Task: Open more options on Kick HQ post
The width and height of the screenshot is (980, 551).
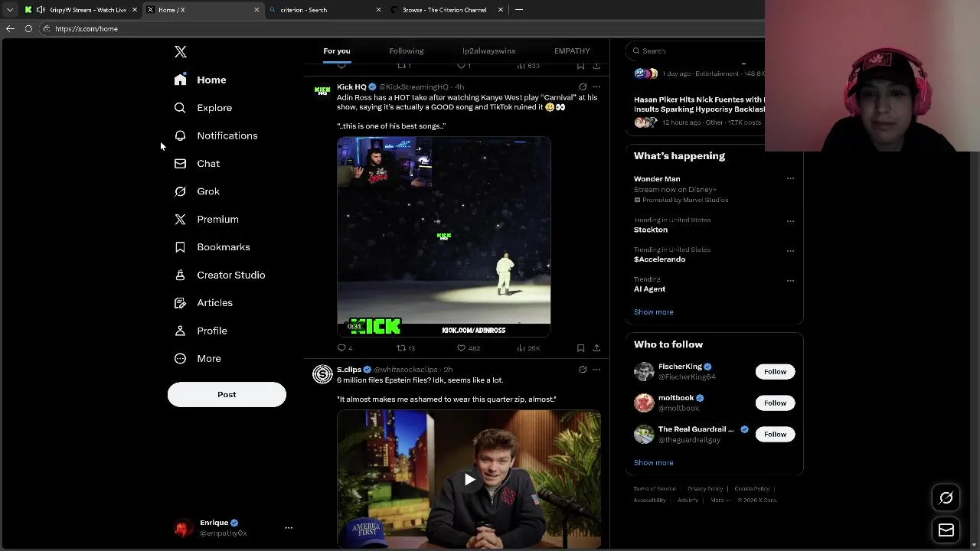Action: click(596, 87)
